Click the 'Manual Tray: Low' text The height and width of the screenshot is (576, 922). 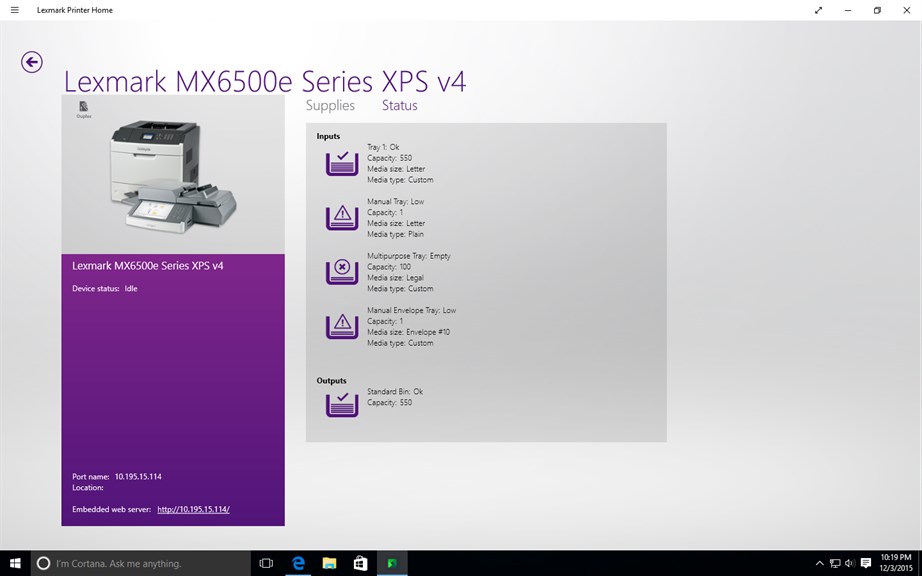tap(396, 202)
